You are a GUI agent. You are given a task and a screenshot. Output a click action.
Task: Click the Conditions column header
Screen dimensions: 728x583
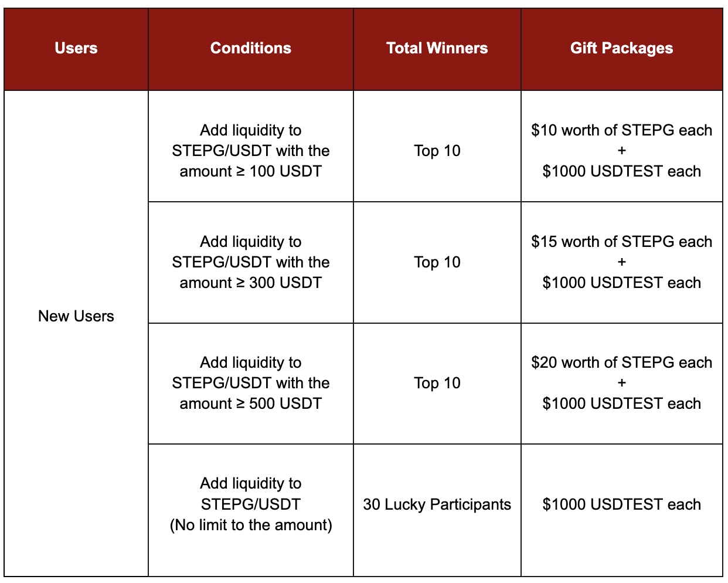[x=251, y=48]
